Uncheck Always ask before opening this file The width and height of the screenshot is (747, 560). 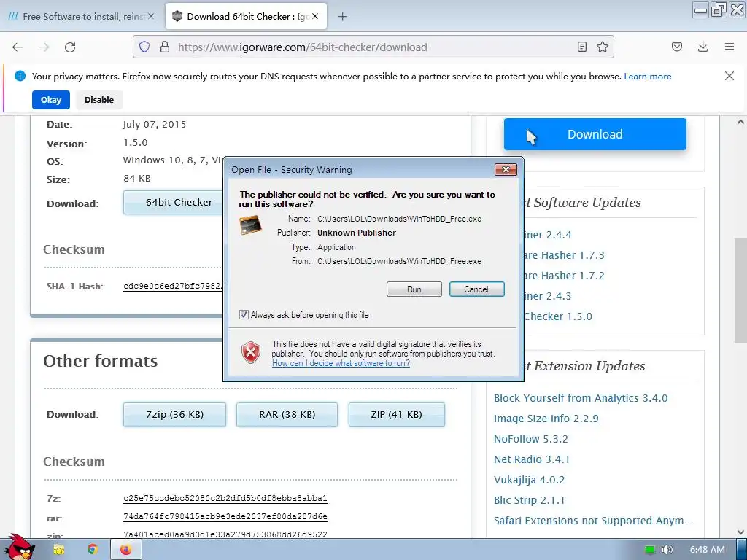tap(244, 315)
